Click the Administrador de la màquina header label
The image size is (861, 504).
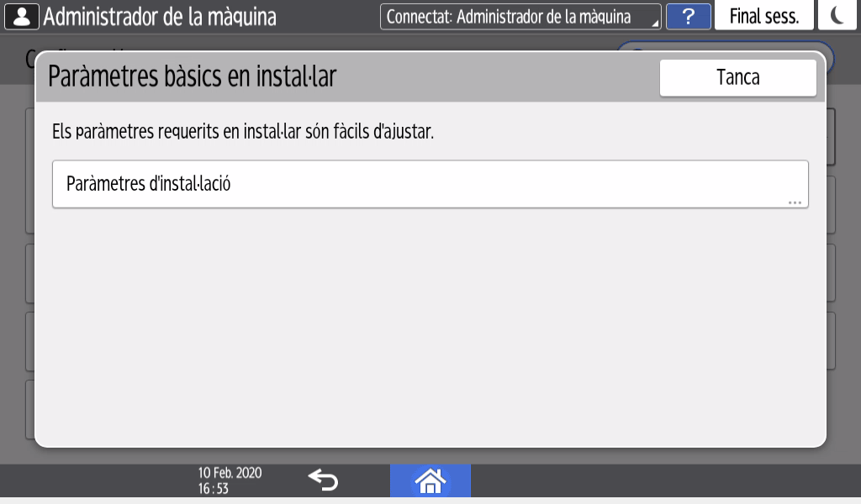160,17
